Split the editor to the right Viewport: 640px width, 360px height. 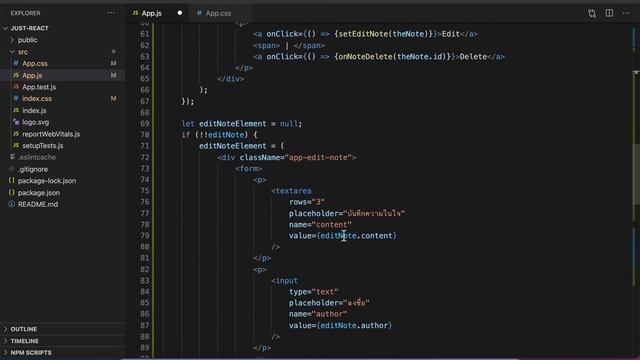(609, 13)
